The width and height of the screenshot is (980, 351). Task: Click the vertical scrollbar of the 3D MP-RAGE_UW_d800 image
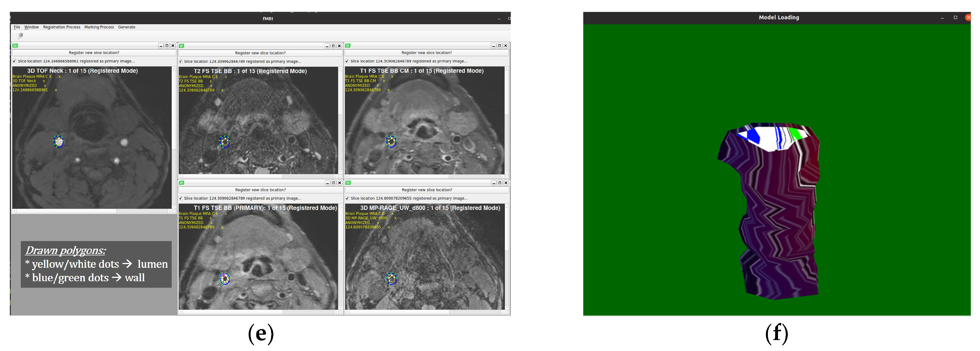pyautogui.click(x=507, y=256)
